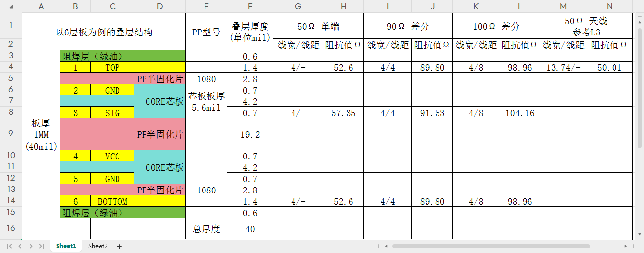Select column N header
This screenshot has width=644, height=253.
point(609,6)
